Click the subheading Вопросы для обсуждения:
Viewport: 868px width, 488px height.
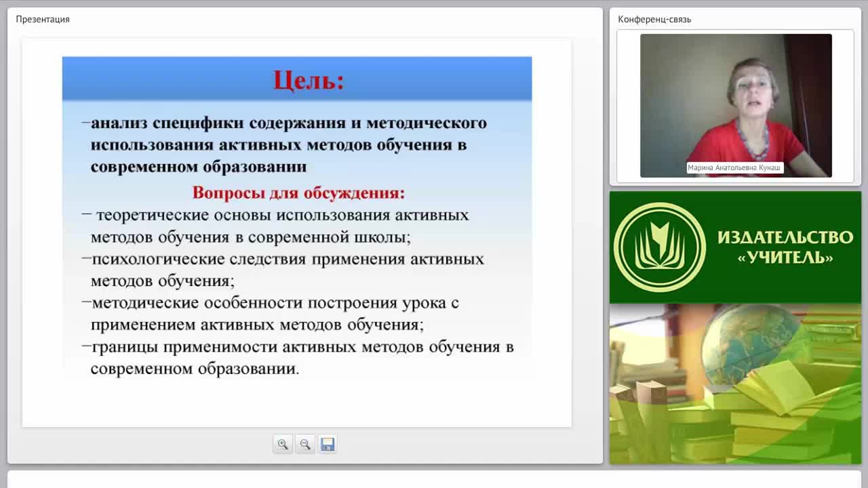tap(298, 192)
